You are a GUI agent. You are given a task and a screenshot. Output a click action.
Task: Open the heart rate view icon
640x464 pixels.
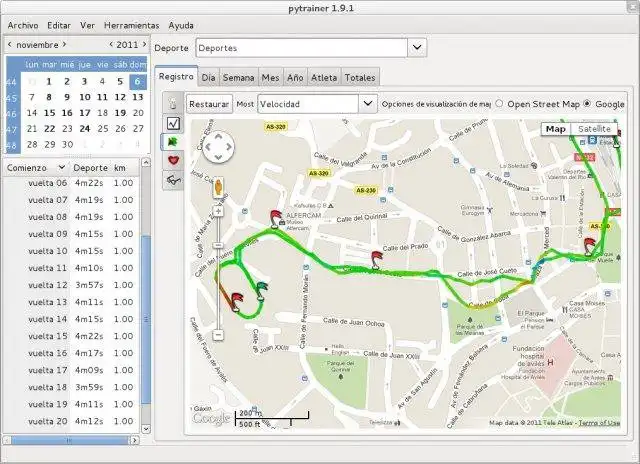(173, 160)
